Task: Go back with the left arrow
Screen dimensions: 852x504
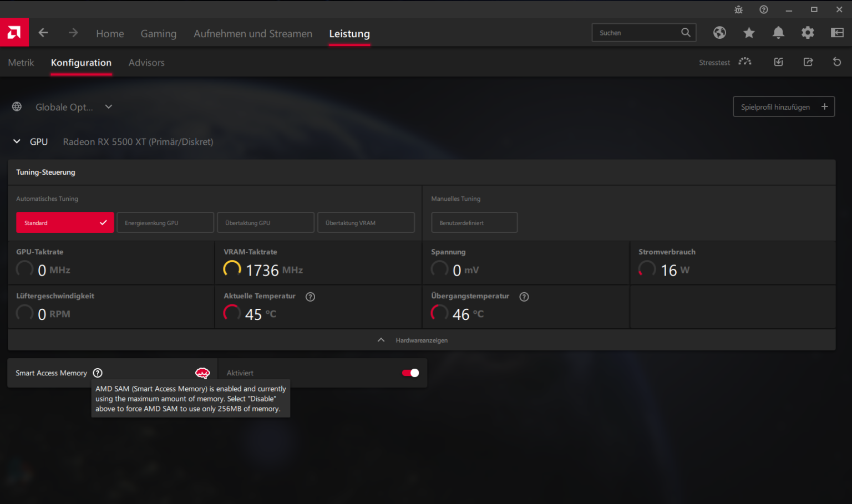Action: tap(43, 33)
